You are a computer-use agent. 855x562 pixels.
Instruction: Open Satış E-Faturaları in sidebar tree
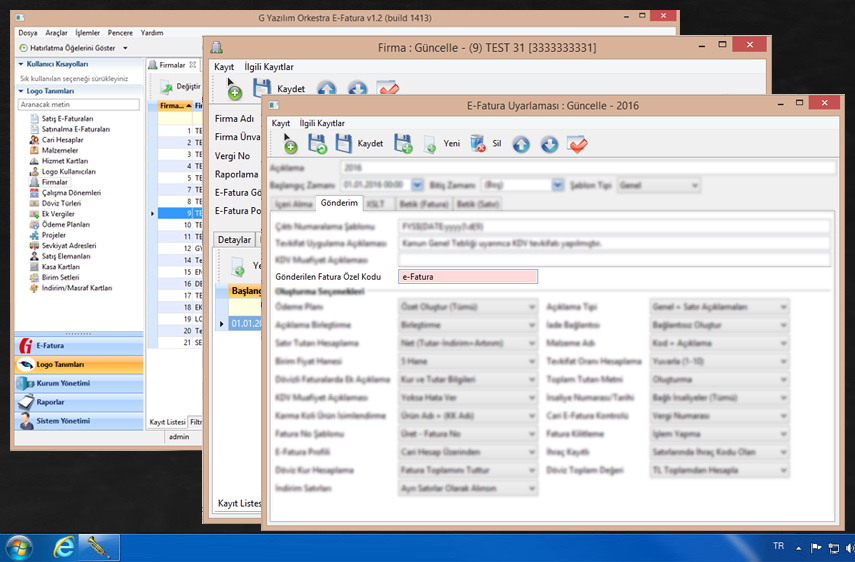coord(67,118)
